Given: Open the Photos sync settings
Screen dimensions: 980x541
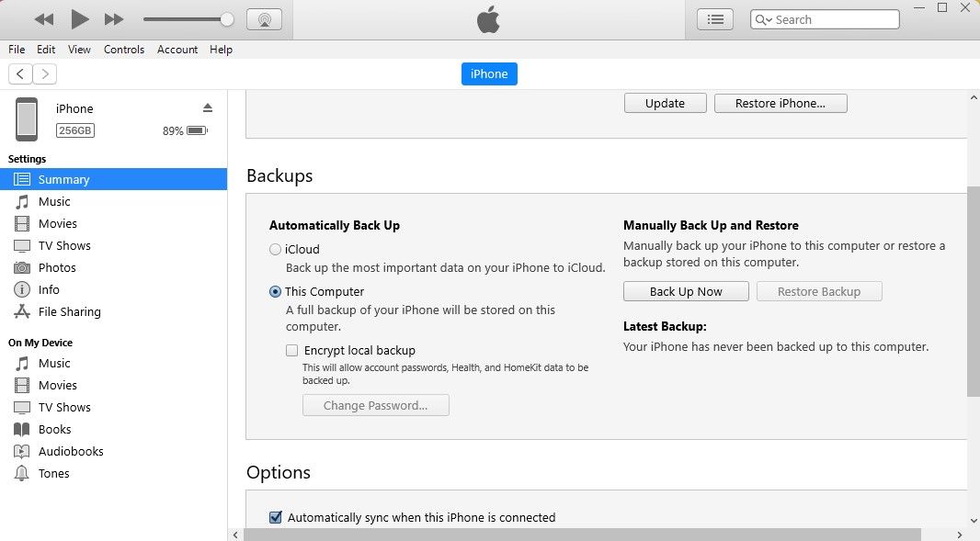Looking at the screenshot, I should click(x=57, y=267).
